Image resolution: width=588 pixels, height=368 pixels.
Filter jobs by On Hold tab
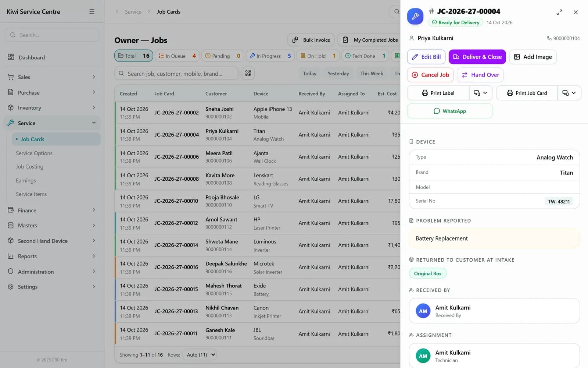click(318, 56)
